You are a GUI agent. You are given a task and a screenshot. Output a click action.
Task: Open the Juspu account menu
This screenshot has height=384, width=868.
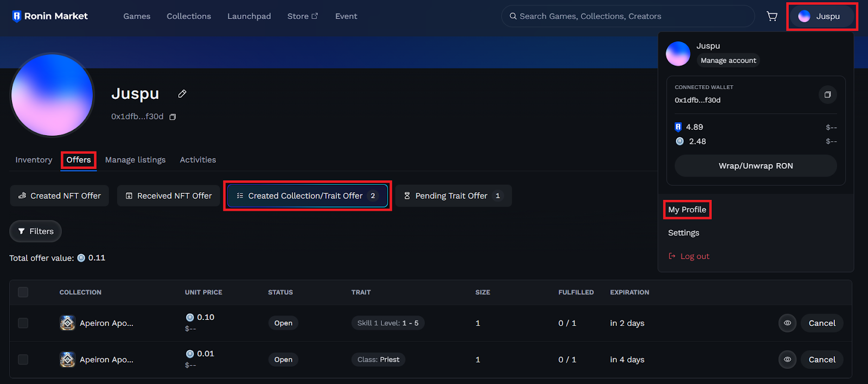point(822,16)
